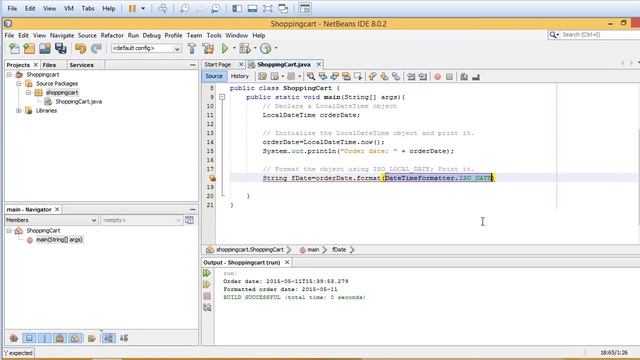
Task: Click the Output settings icon below stop
Action: tap(207, 307)
